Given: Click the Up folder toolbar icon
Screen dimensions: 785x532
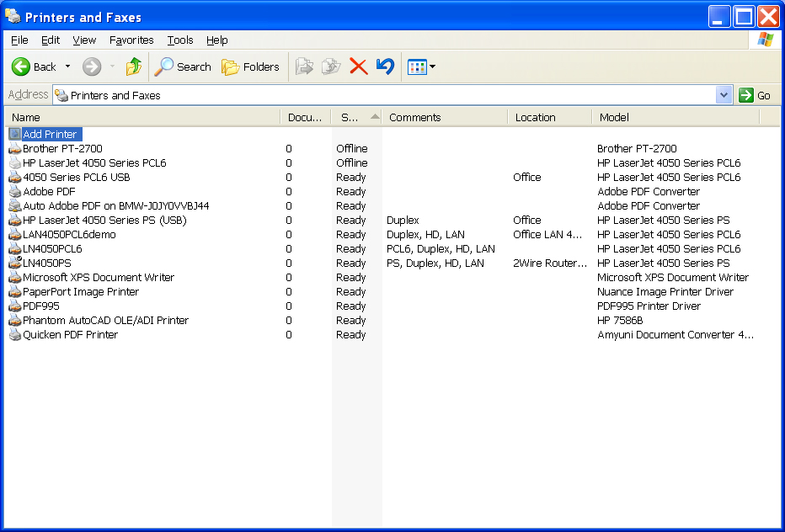Looking at the screenshot, I should [x=133, y=66].
